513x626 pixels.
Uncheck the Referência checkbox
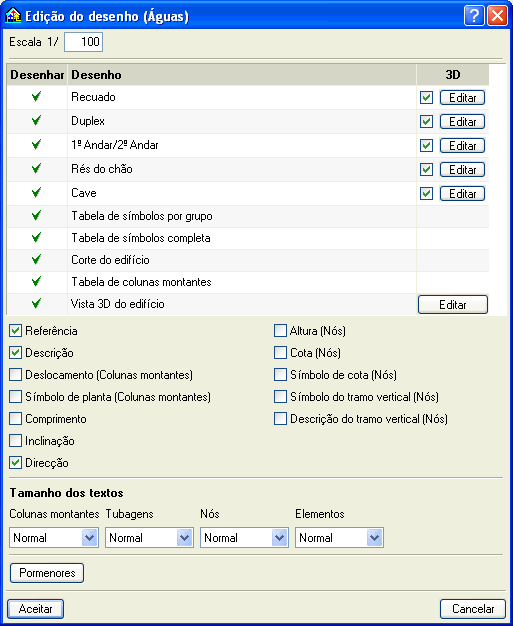[16, 331]
